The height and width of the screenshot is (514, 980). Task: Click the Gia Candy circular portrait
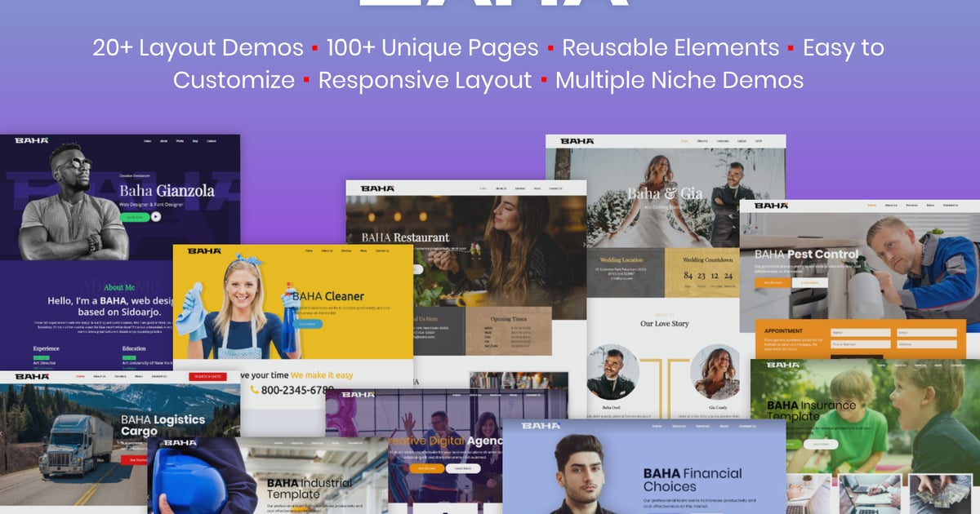(715, 372)
